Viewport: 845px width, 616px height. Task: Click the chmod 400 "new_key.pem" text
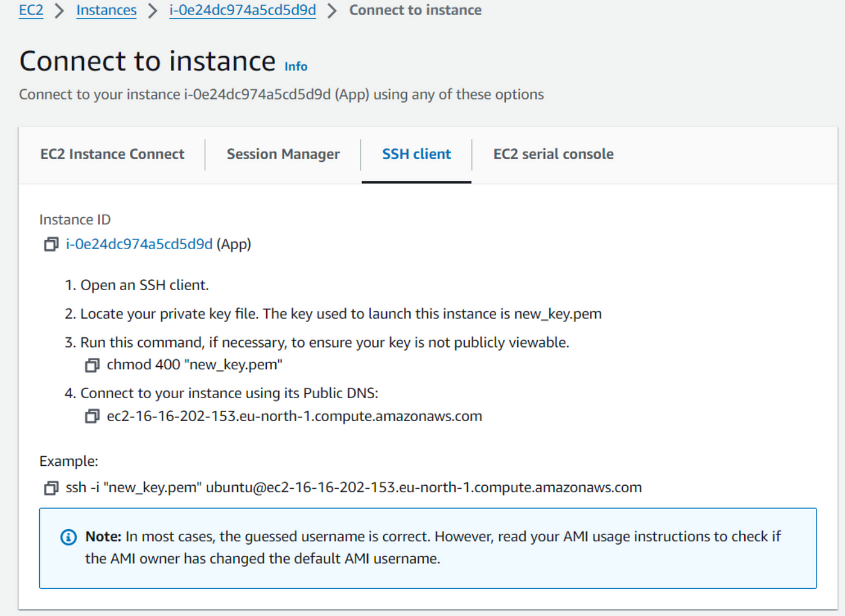(x=194, y=365)
